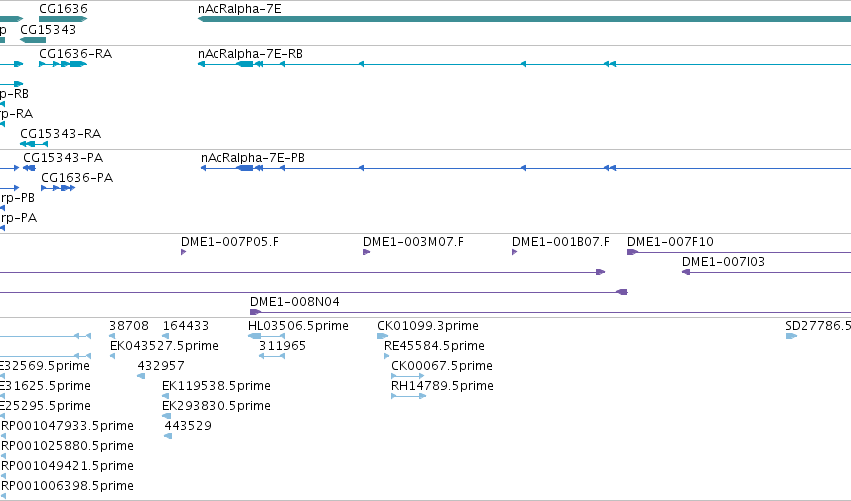The width and height of the screenshot is (851, 501).
Task: Click the HL03506.5prime EST
Action: click(266, 336)
